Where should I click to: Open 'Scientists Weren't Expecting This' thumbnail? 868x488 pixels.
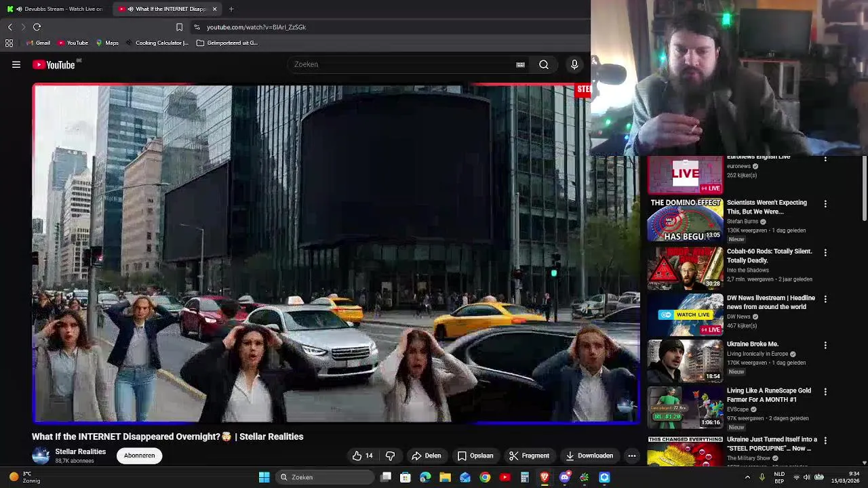point(685,220)
